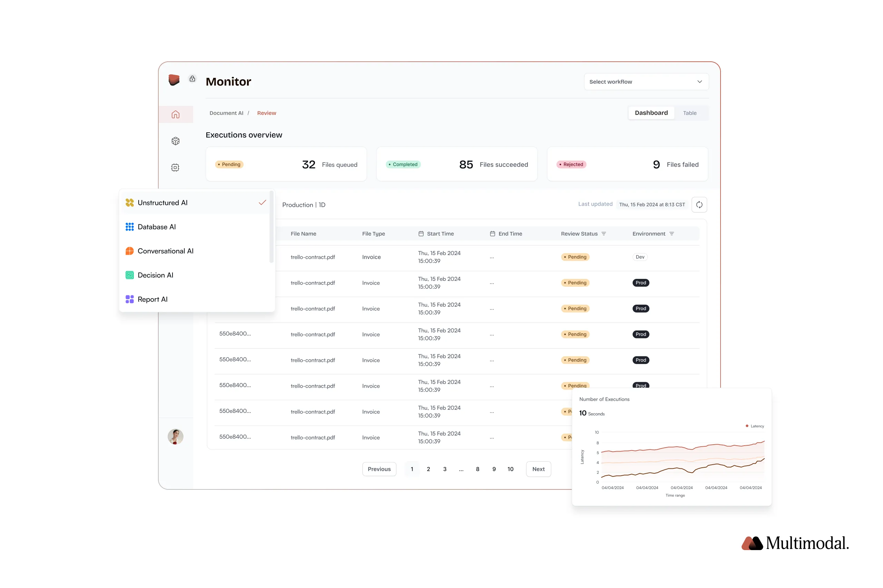Click the calendar icon beside Start Time

pyautogui.click(x=420, y=233)
